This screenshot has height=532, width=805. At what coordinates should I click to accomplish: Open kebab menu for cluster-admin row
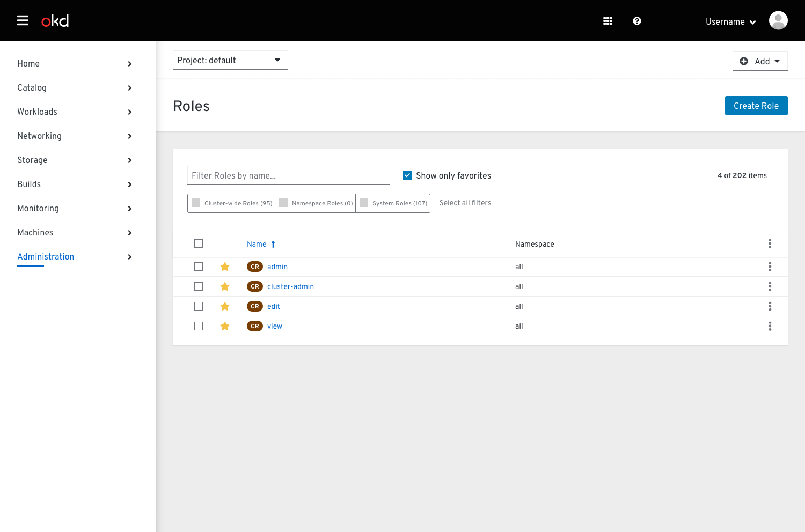click(770, 286)
